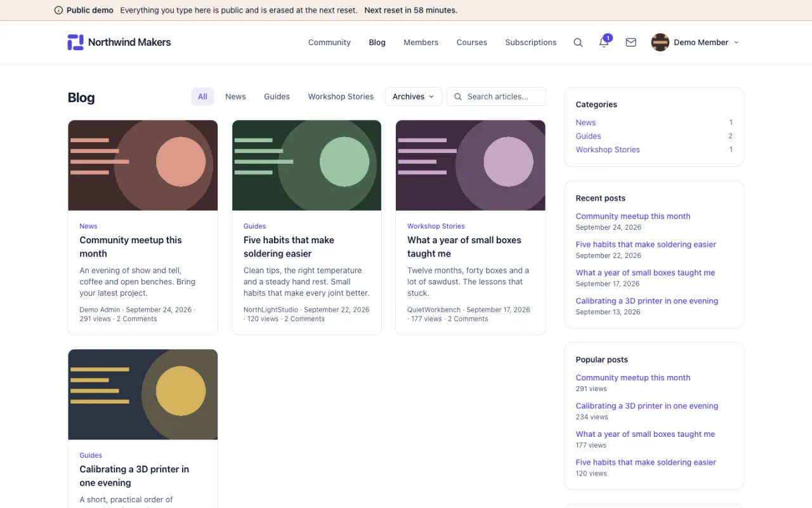Open card title Community meetup this month
812x508 pixels.
[x=131, y=246]
